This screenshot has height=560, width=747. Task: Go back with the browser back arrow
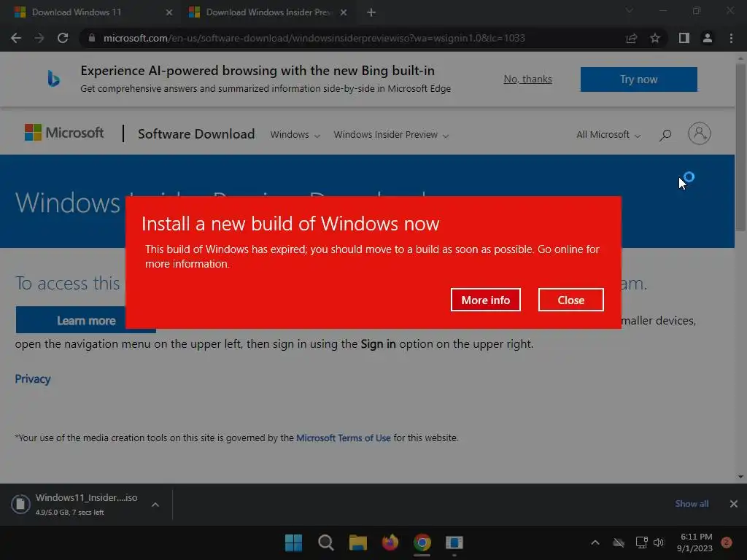click(16, 38)
